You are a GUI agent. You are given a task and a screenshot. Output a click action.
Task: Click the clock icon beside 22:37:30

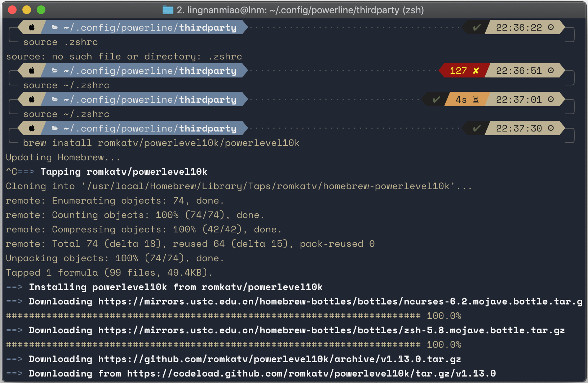pos(551,128)
